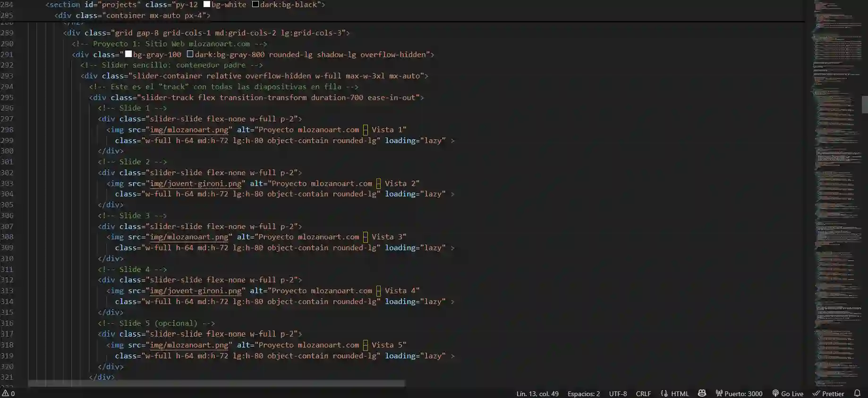Screen dimensions: 868x398
Task: Click the Prettier formatter status item
Action: (x=828, y=393)
